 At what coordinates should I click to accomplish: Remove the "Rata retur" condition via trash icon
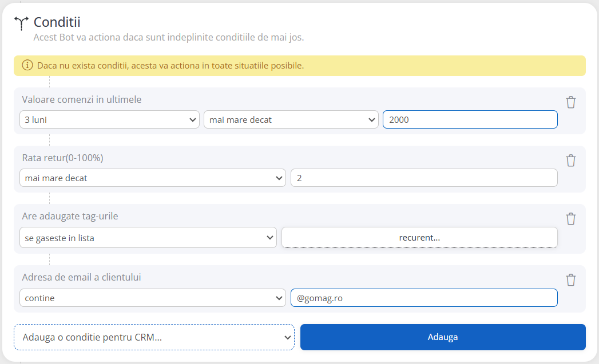[x=570, y=161]
